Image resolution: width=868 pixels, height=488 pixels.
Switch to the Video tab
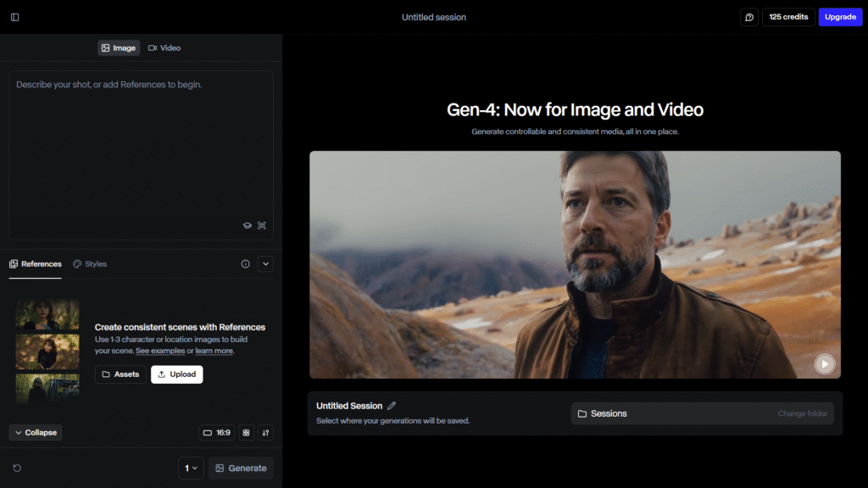pos(164,48)
